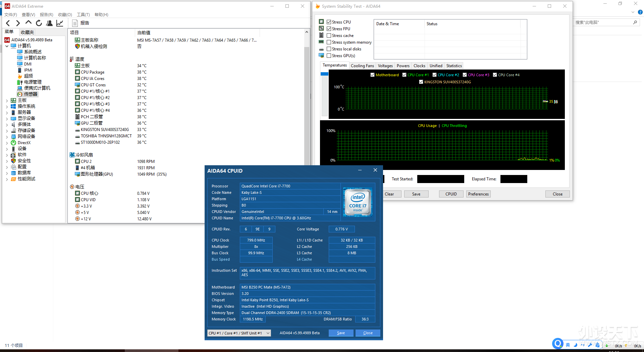Refresh the AIDA64 sensor page

tap(39, 23)
